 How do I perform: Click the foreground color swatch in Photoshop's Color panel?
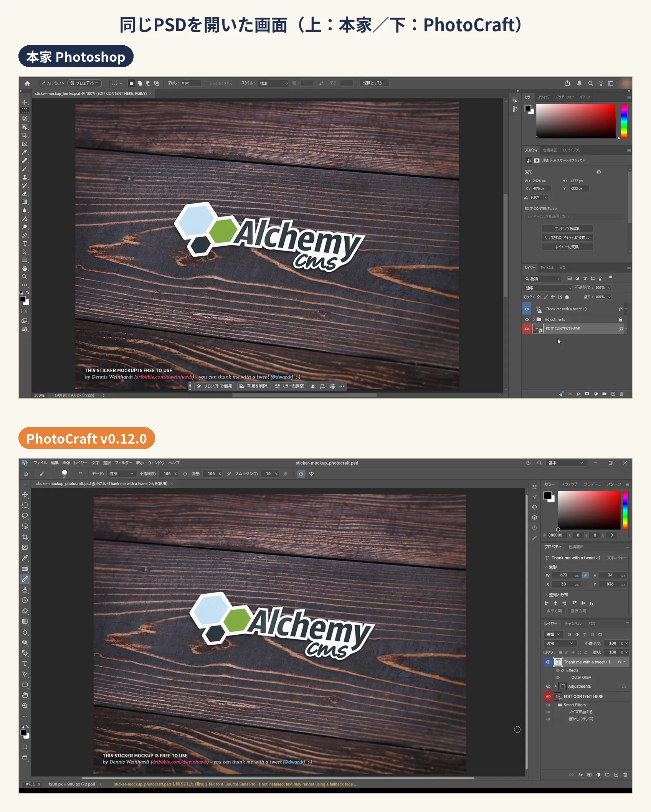528,108
